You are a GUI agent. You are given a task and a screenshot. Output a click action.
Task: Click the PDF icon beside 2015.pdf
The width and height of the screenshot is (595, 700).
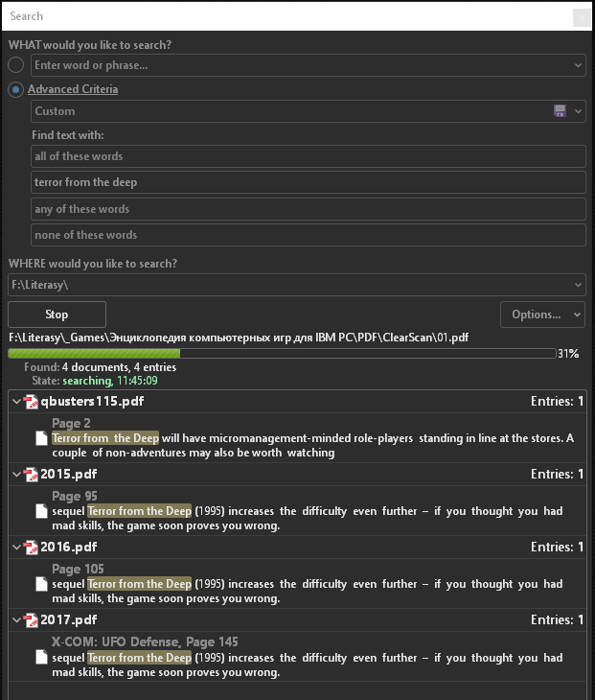coord(30,475)
